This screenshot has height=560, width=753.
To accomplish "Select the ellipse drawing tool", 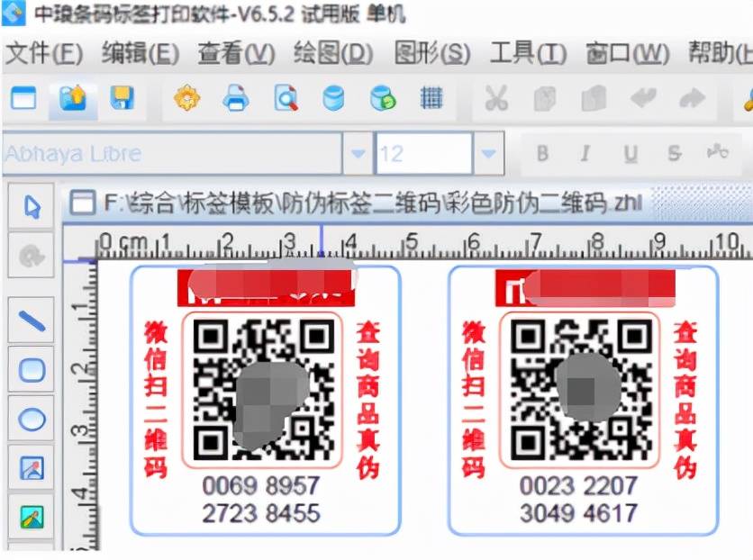I will 32,419.
